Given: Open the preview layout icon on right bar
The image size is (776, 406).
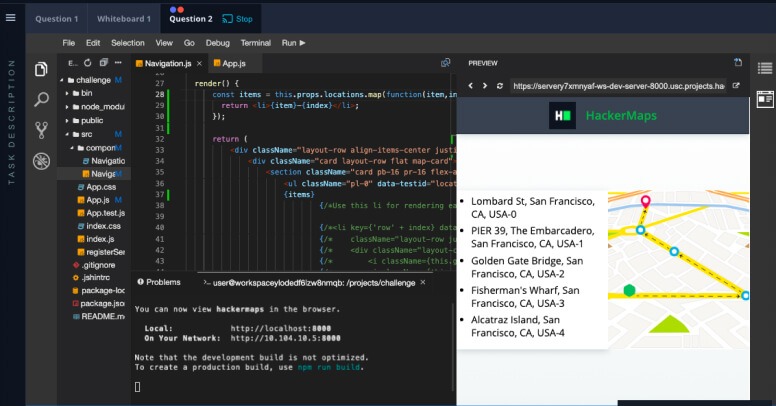Looking at the screenshot, I should click(x=765, y=99).
